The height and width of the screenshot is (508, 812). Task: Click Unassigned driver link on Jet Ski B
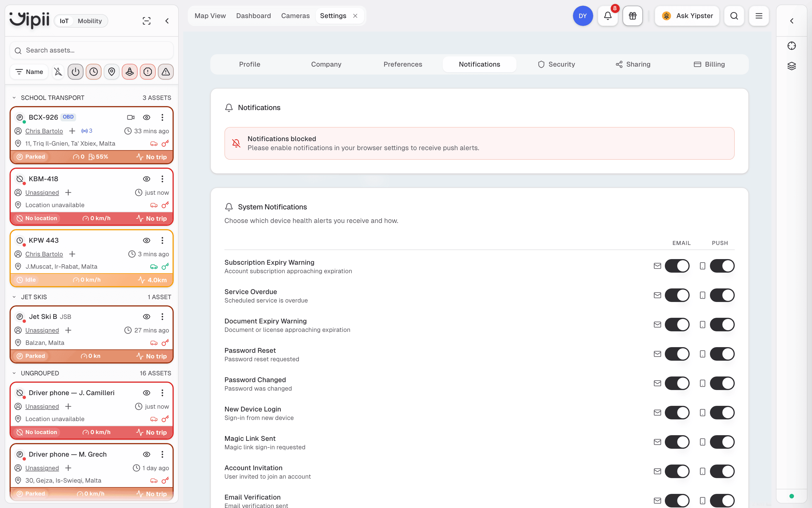tap(42, 330)
